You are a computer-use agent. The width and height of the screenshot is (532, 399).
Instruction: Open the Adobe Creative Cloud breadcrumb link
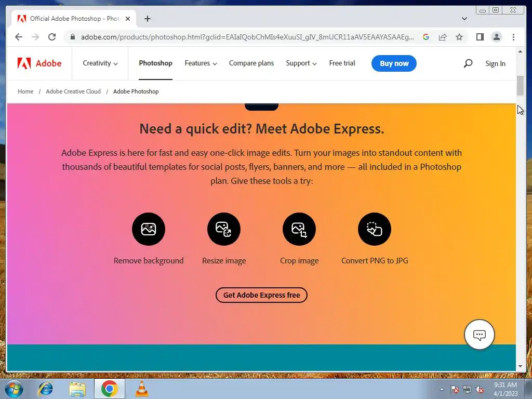(73, 91)
